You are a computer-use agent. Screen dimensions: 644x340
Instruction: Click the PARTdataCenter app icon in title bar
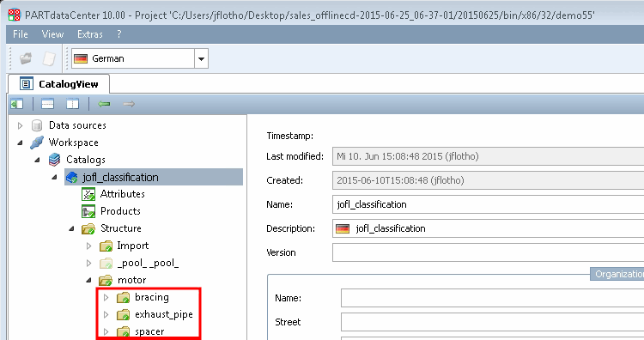(14, 15)
